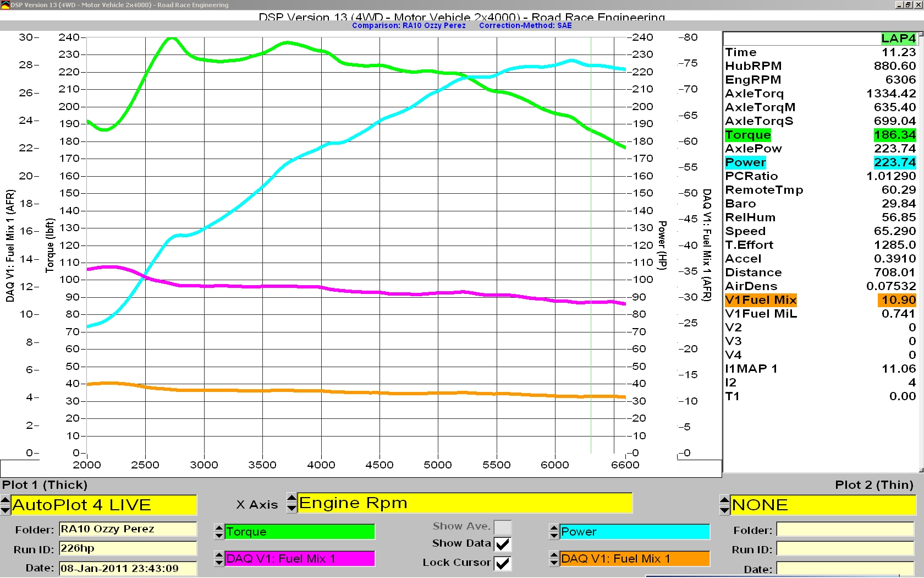Click spinner beside magenta DAQ V1 Fuel Mix
The image size is (924, 578).
219,559
